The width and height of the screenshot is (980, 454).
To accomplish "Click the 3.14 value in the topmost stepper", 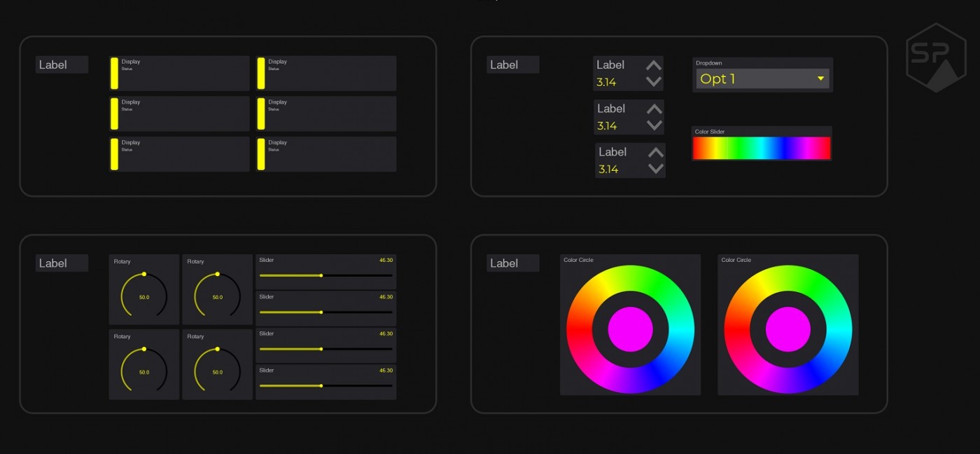I will click(x=606, y=82).
